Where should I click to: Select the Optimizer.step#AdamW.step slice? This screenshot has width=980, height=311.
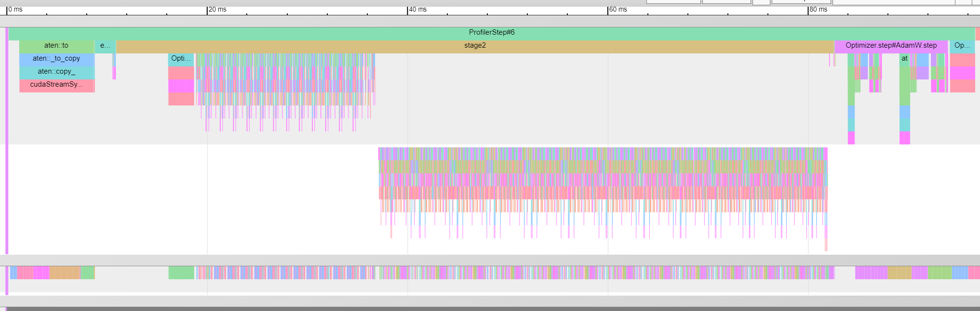pyautogui.click(x=891, y=46)
